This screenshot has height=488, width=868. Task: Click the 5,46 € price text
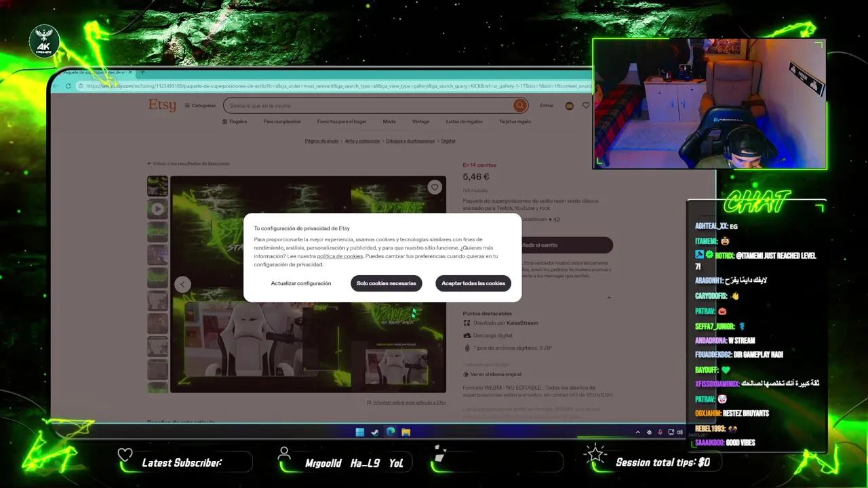(476, 177)
